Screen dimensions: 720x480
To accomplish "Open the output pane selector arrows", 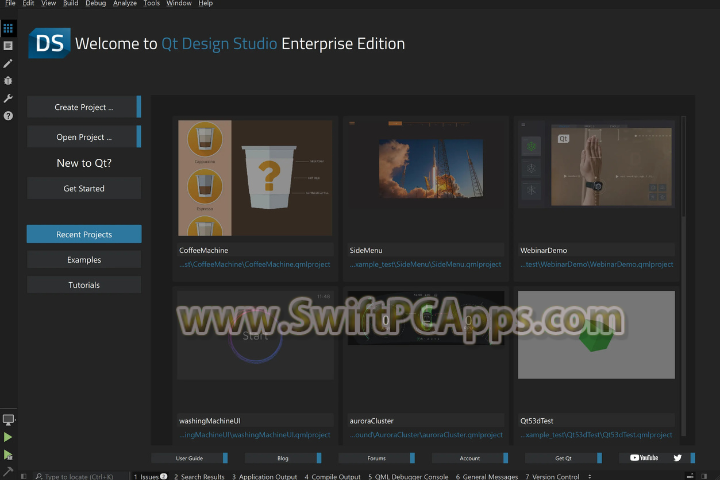I will (590, 476).
